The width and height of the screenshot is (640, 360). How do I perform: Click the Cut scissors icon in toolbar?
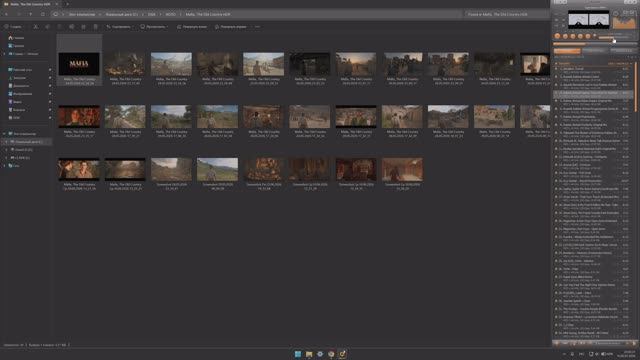(36, 27)
